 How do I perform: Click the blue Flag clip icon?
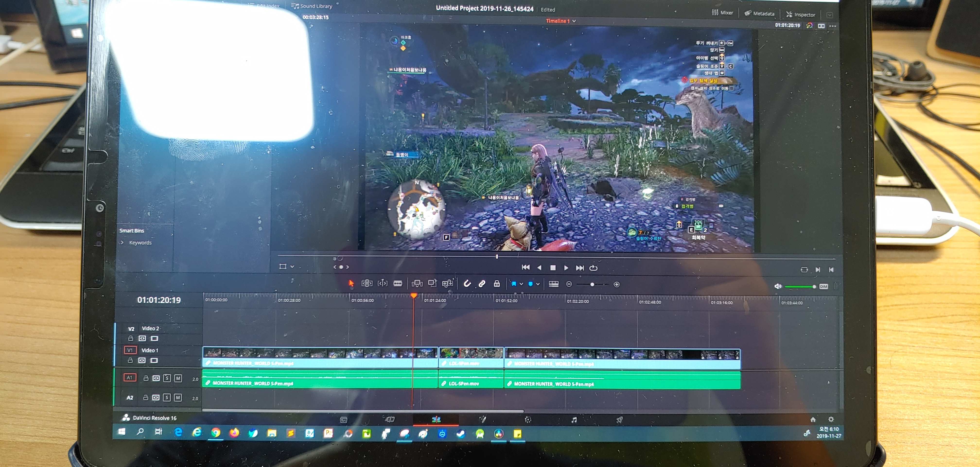coord(514,284)
